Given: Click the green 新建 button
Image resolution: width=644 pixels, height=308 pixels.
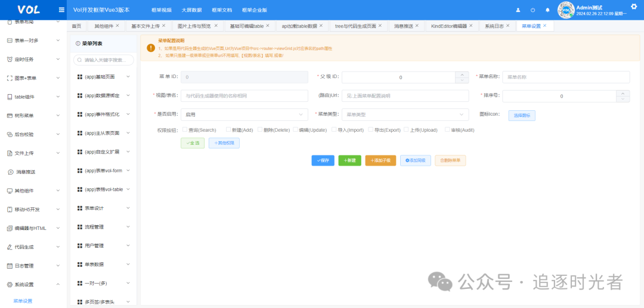Looking at the screenshot, I should click(x=349, y=160).
